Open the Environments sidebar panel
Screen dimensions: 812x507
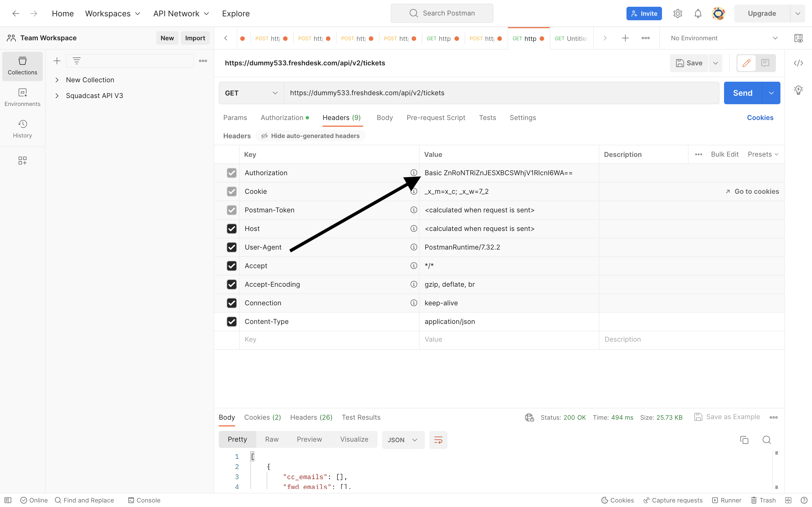coord(23,97)
